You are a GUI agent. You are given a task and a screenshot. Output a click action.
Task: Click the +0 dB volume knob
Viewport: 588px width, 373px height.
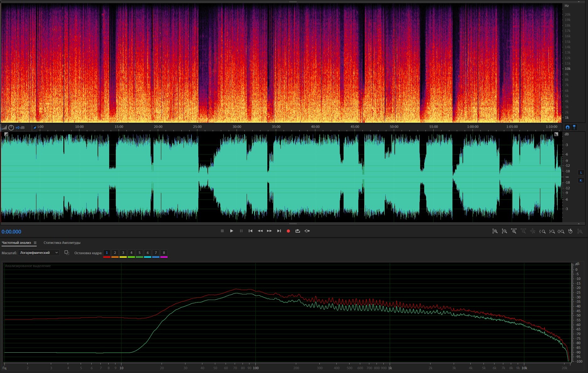11,128
